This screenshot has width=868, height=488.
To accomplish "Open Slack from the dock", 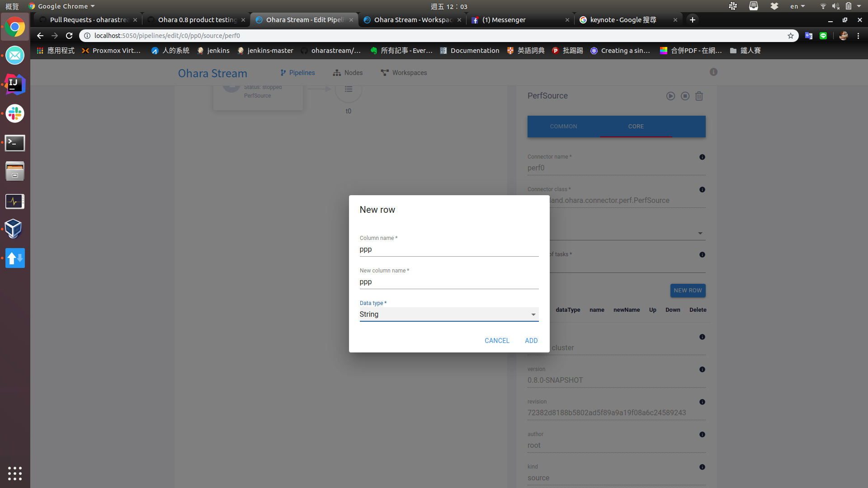I will [x=15, y=113].
